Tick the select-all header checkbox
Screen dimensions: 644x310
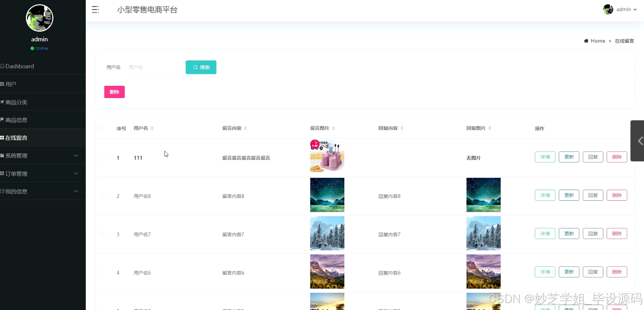102,129
